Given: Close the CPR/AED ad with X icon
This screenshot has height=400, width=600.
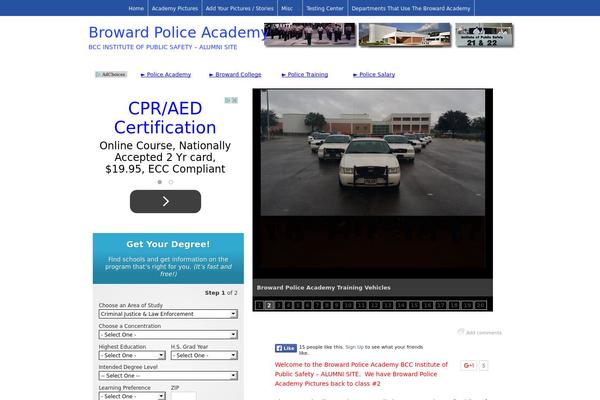Looking at the screenshot, I should (x=235, y=100).
